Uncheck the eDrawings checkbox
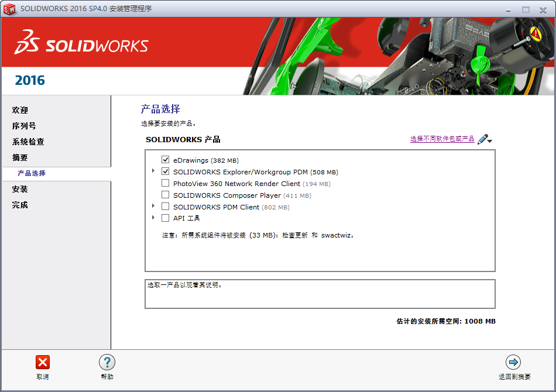556x392 pixels. point(165,160)
